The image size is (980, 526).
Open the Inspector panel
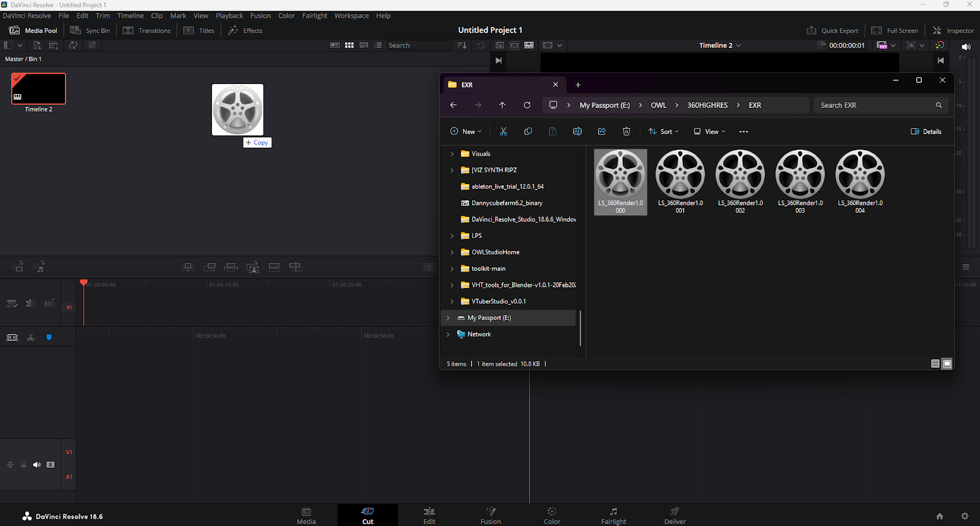953,31
